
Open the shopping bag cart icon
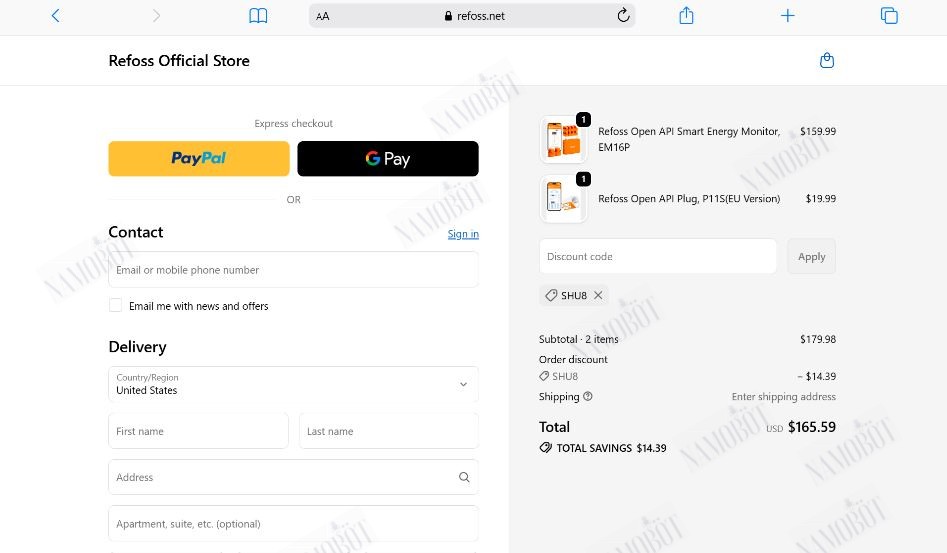[827, 60]
